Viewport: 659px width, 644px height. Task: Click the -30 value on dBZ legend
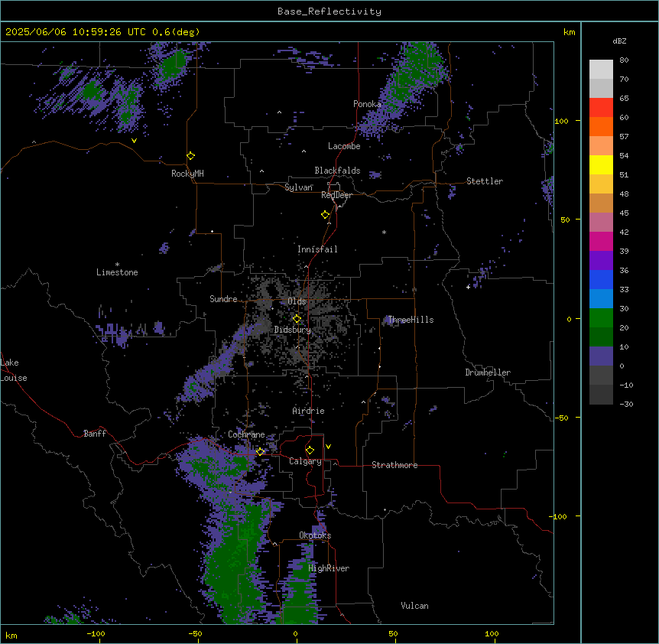click(x=626, y=405)
